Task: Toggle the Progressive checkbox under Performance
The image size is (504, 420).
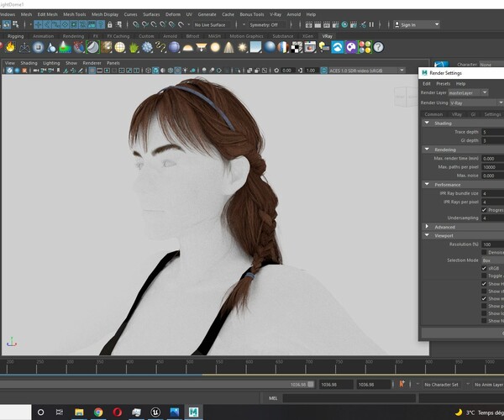Action: pyautogui.click(x=484, y=210)
